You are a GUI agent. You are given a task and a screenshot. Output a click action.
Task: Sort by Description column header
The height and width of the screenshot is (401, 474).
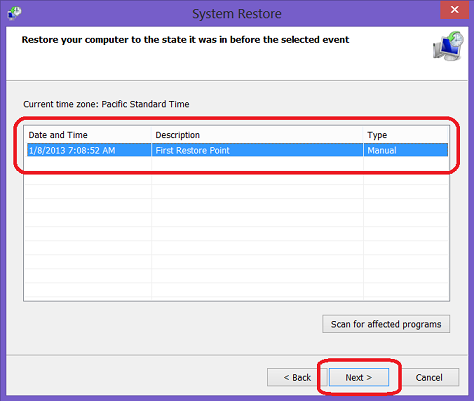257,135
